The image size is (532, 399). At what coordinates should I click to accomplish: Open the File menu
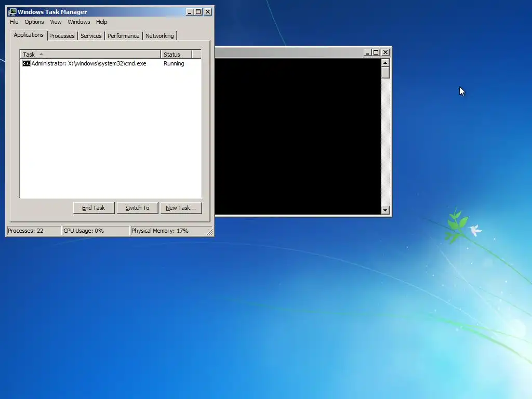14,22
